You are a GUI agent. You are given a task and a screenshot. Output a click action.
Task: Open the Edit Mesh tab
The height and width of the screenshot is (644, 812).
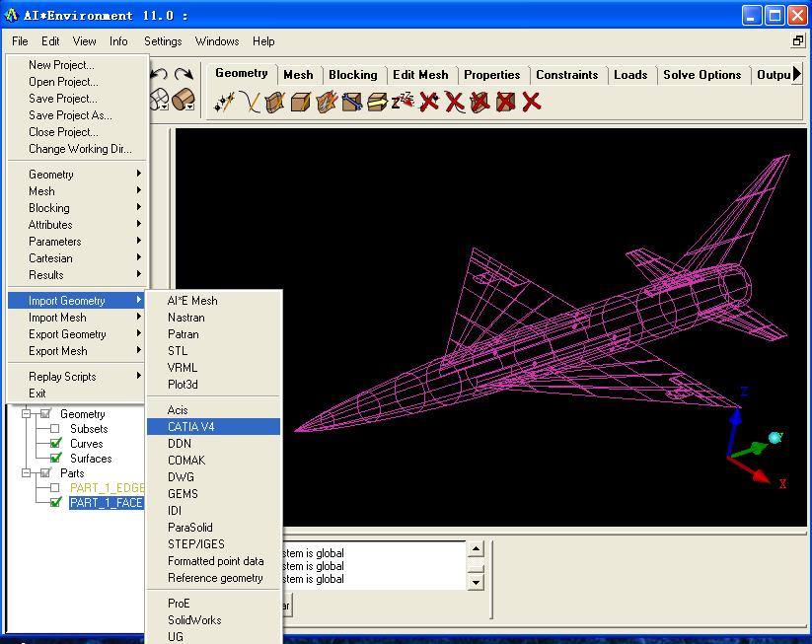(420, 75)
